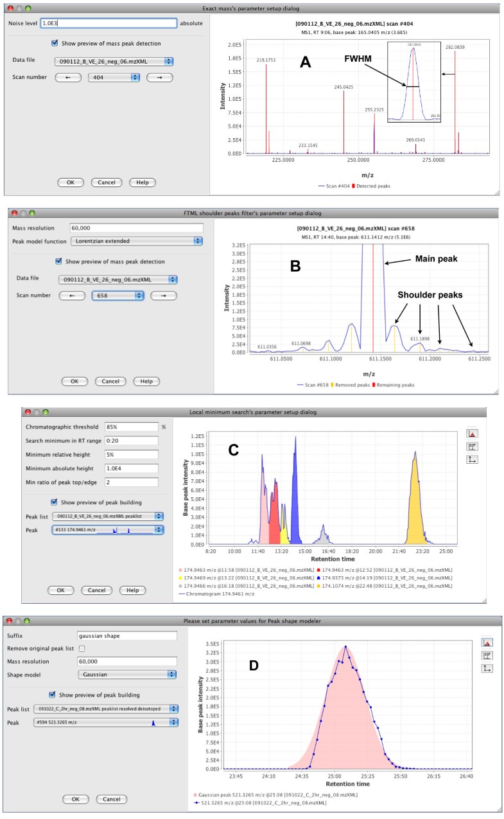Viewport: 504px width, 819px height.
Task: Click OK in Peak shape modeler dialog
Action: point(75,799)
